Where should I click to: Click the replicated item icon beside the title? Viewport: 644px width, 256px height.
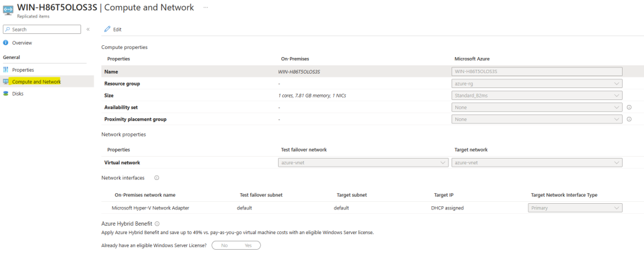8,9
